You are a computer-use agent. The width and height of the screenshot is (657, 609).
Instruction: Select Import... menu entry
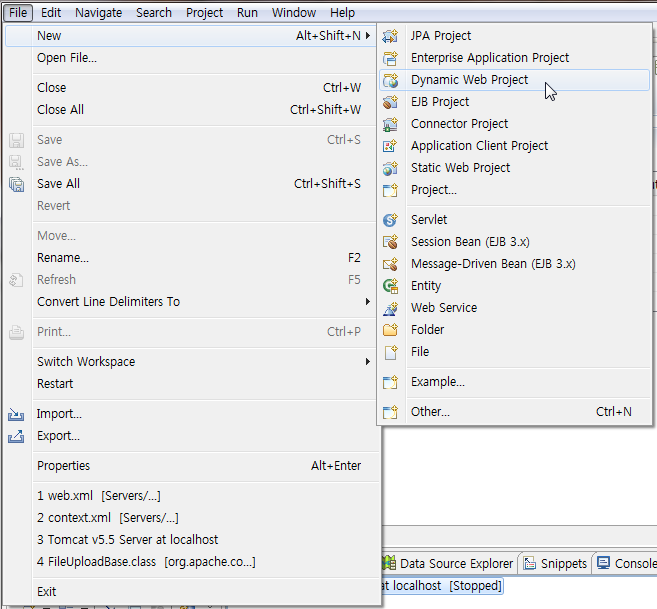190,414
